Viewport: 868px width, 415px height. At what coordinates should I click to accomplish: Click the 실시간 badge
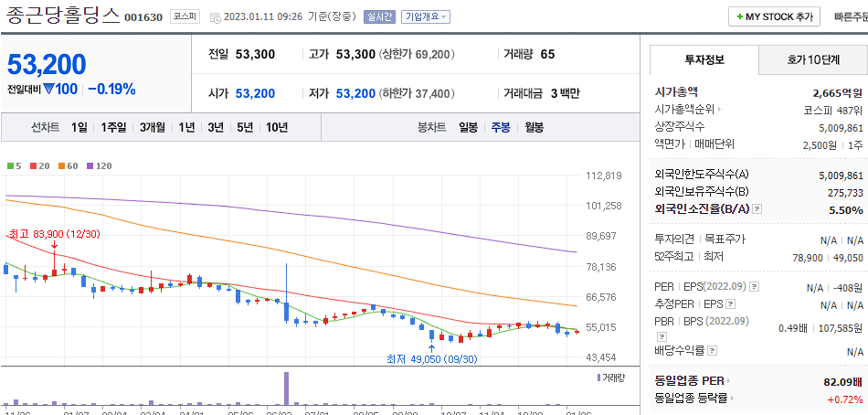[x=379, y=16]
